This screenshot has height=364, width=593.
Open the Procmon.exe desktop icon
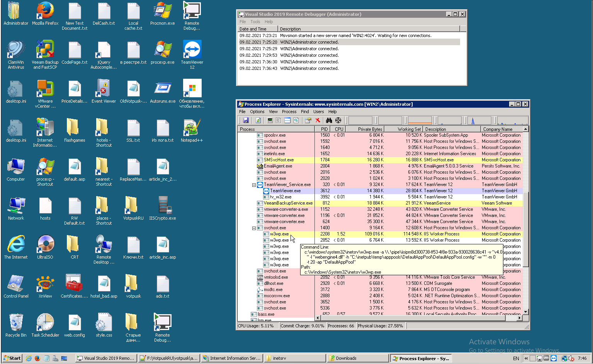(163, 14)
